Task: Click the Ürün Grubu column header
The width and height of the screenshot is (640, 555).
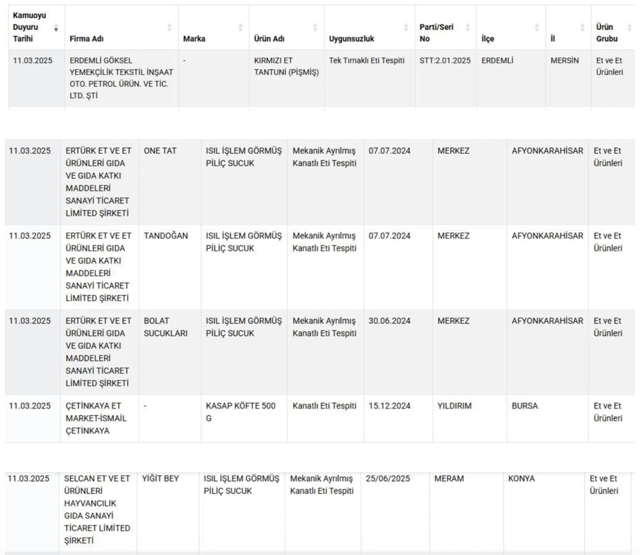Action: click(x=605, y=32)
